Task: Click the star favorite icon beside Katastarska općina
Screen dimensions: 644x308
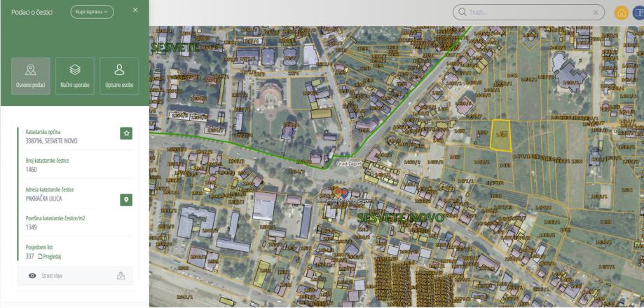Action: [x=126, y=133]
